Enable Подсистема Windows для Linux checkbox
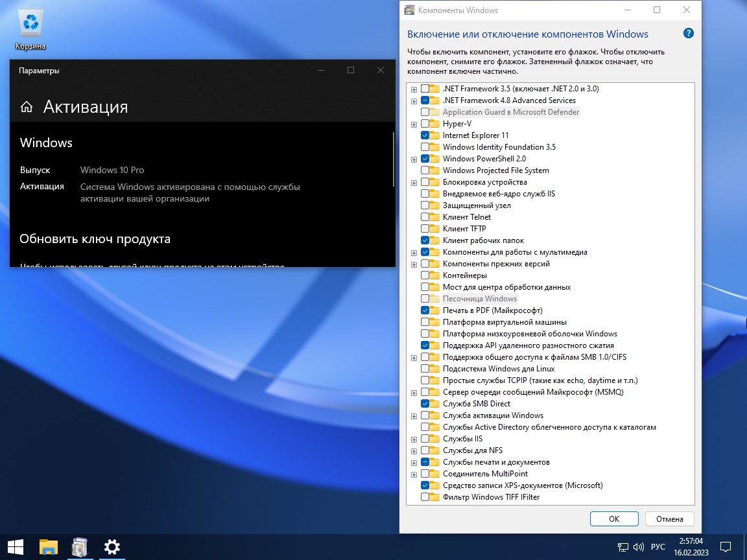The height and width of the screenshot is (560, 747). (425, 369)
